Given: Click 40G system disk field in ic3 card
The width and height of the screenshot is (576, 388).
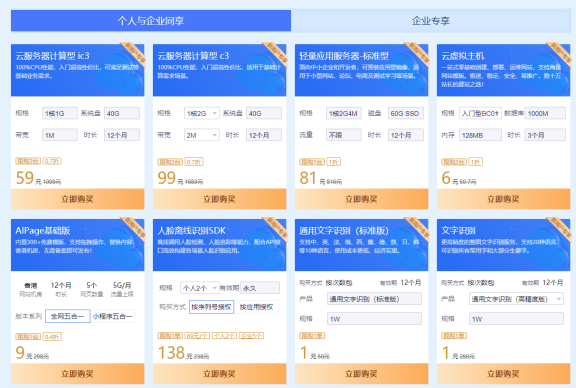Looking at the screenshot, I should tap(122, 113).
